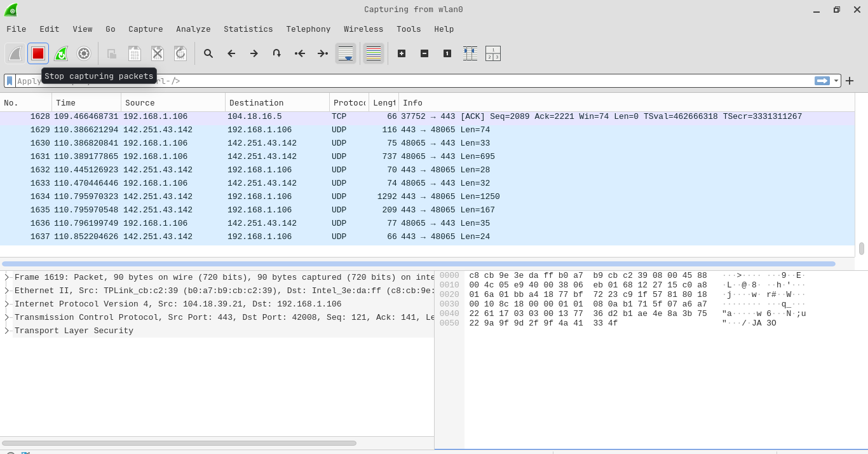Open the Find packet tool
This screenshot has width=868, height=454.
coord(208,53)
